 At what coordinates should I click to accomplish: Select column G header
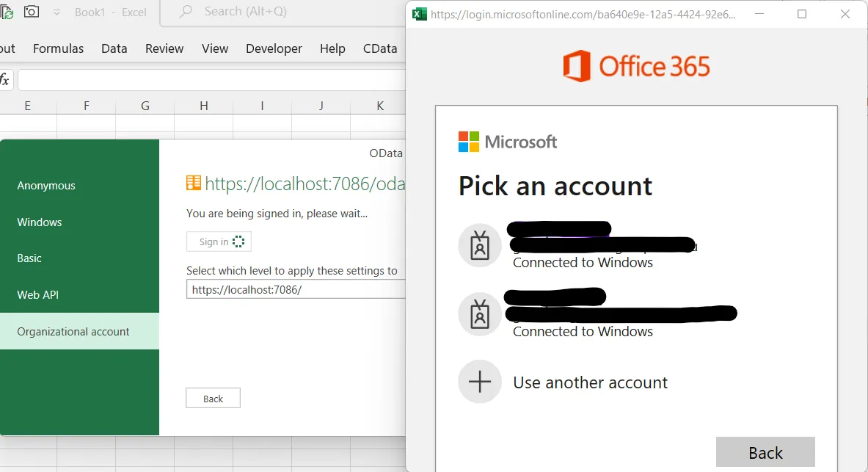pyautogui.click(x=145, y=106)
